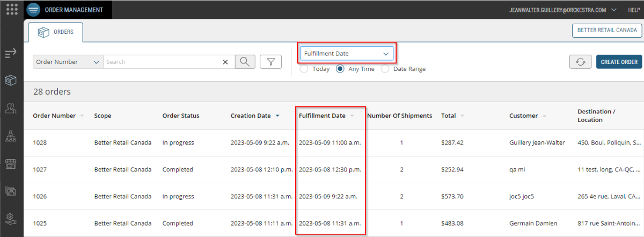Click Completed status of order 1025

tap(178, 223)
